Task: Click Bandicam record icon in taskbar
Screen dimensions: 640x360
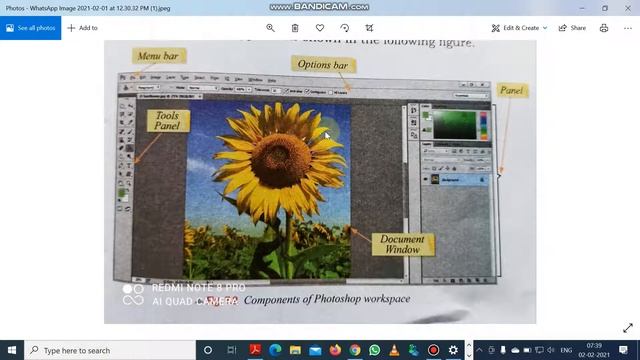Action: pos(433,350)
